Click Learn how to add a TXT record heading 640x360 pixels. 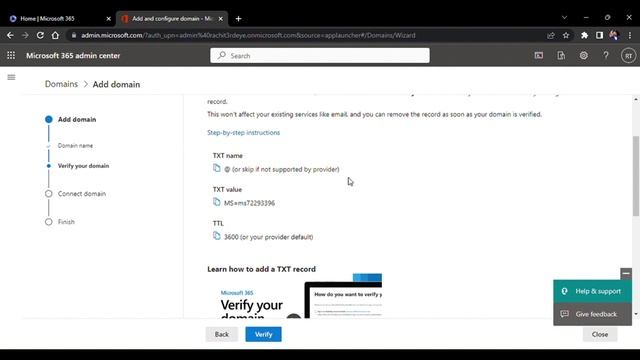[262, 269]
